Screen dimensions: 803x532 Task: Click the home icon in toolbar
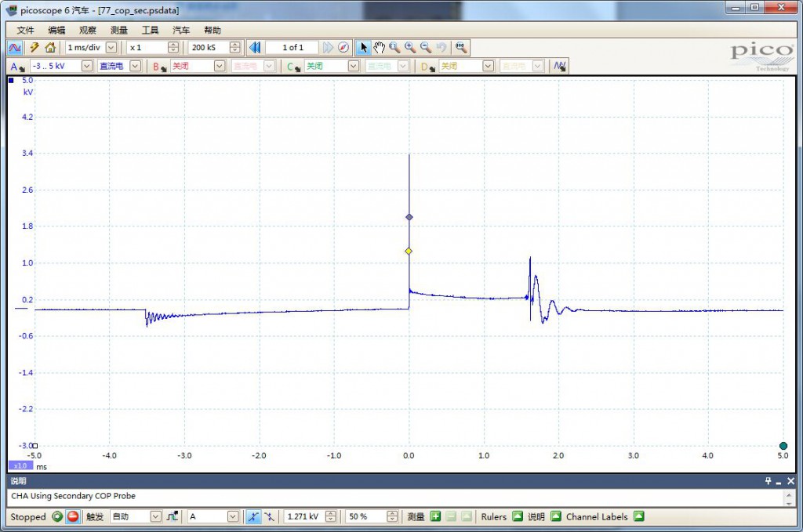pyautogui.click(x=50, y=48)
